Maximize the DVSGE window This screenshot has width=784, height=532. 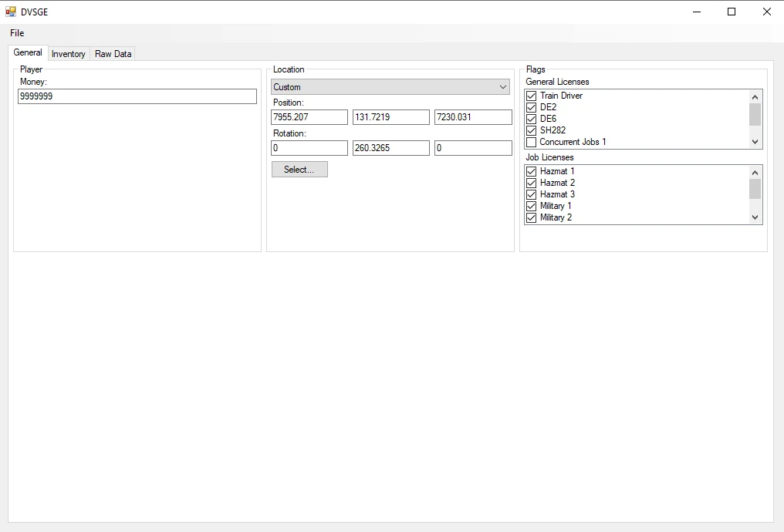pyautogui.click(x=732, y=12)
